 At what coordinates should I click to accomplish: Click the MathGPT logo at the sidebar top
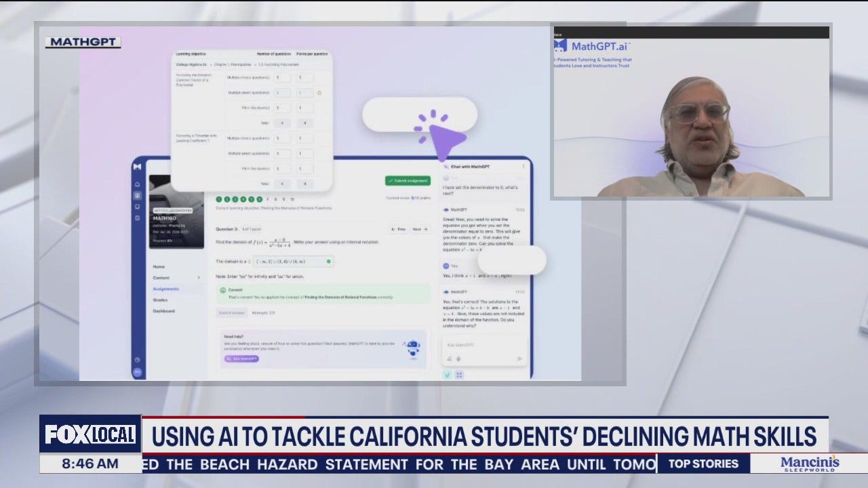pyautogui.click(x=138, y=166)
